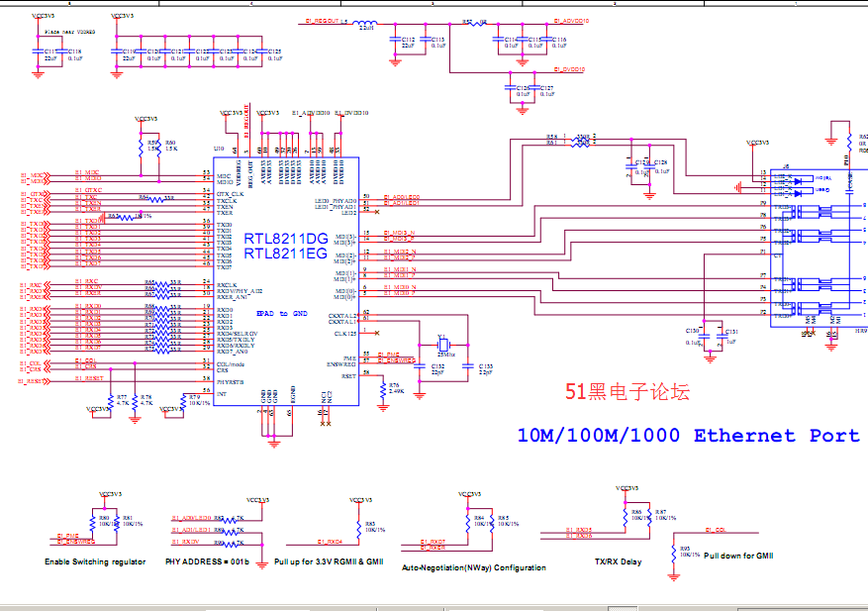This screenshot has width=868, height=611.
Task: Select capacitor C126 0.1uF
Action: tap(510, 87)
